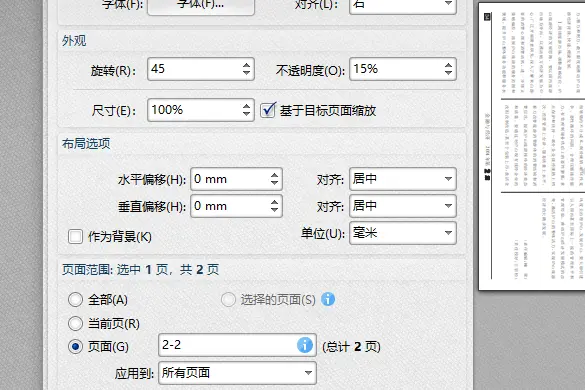Uncheck the 基于目标页面缩放 checkbox
The height and width of the screenshot is (390, 585).
[x=268, y=110]
